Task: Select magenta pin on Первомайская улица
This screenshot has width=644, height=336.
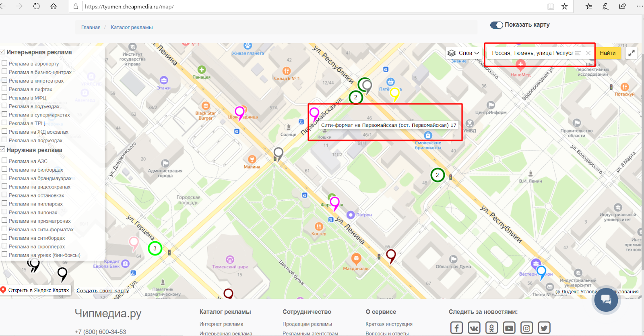Action: click(314, 115)
